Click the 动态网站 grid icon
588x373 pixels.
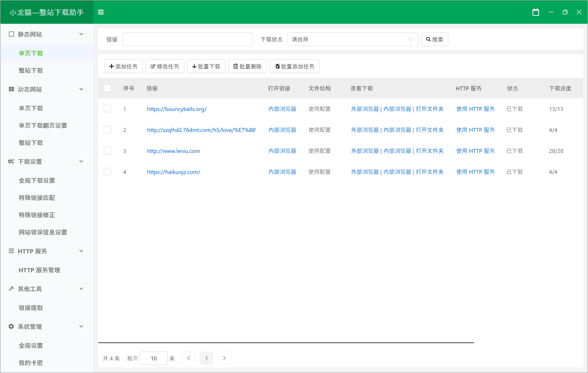[11, 89]
